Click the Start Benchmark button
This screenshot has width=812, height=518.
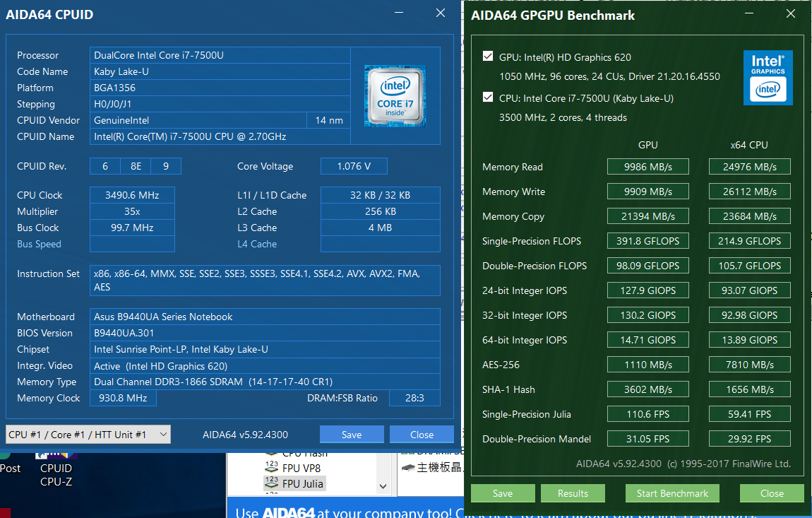click(672, 493)
